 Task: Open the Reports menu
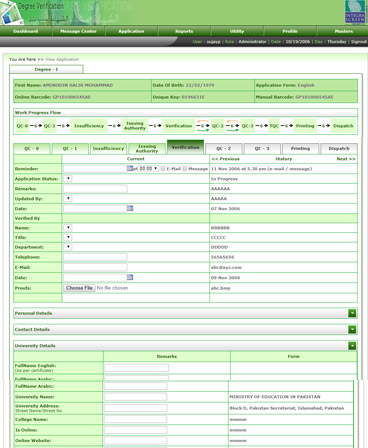(x=184, y=31)
